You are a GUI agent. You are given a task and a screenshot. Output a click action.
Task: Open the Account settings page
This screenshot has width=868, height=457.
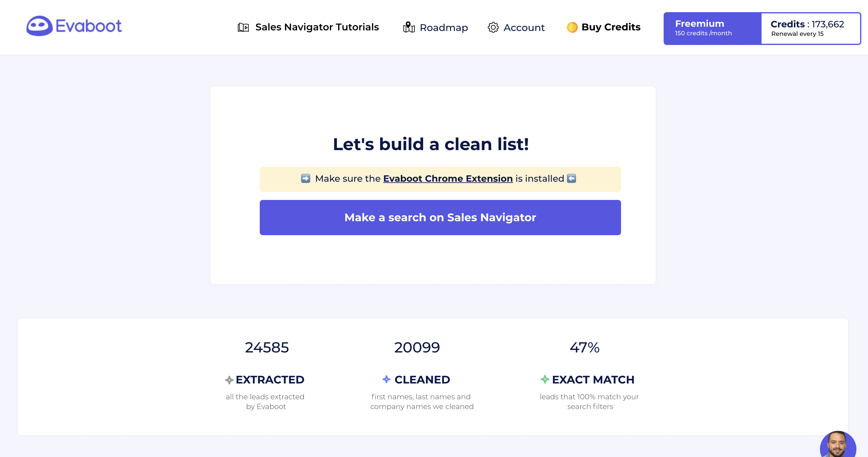pos(524,28)
